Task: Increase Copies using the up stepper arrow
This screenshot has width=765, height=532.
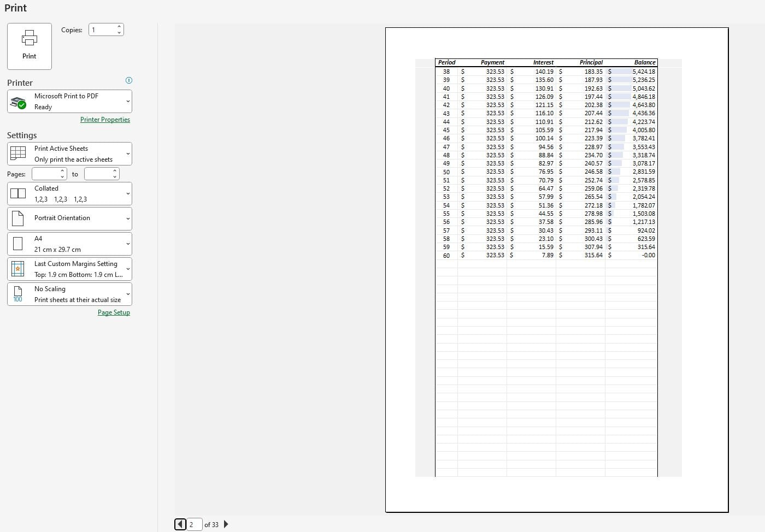Action: coord(119,26)
